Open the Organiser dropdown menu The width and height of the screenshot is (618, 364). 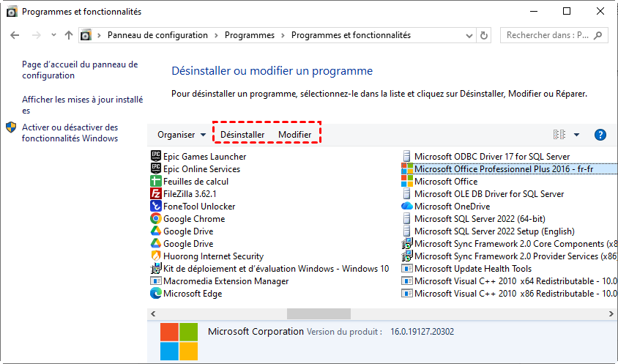[x=182, y=135]
